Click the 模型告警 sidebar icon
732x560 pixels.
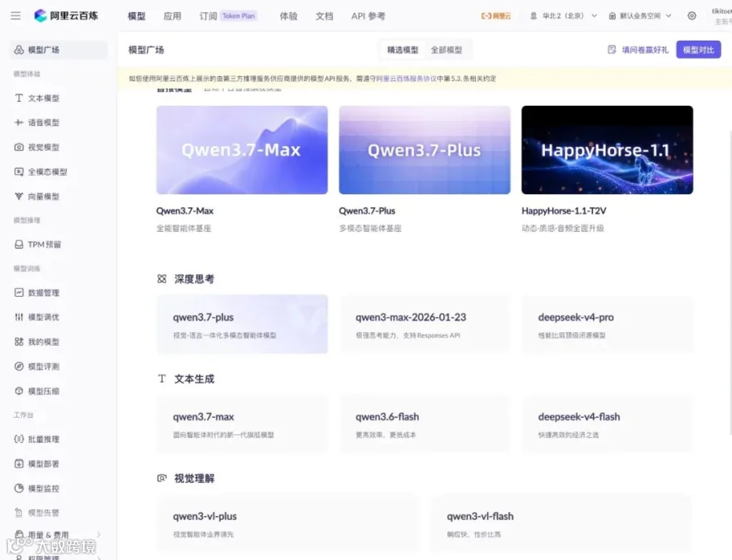(19, 512)
